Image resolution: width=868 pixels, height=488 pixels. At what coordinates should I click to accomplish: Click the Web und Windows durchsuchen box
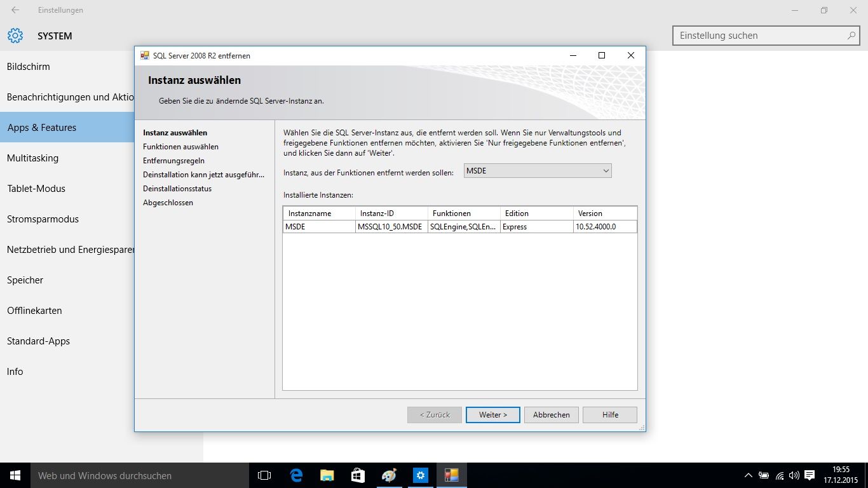(x=140, y=475)
